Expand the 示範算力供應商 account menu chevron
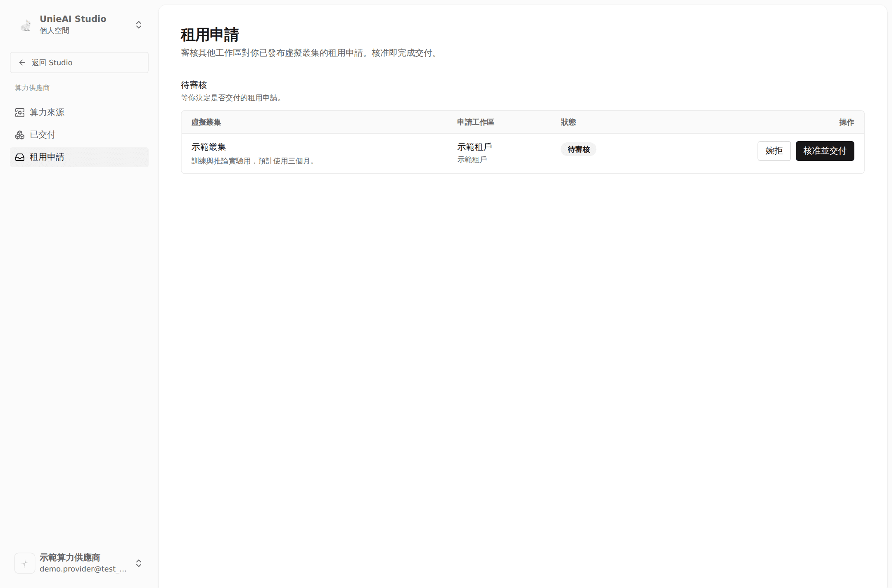Image resolution: width=892 pixels, height=588 pixels. coord(139,563)
